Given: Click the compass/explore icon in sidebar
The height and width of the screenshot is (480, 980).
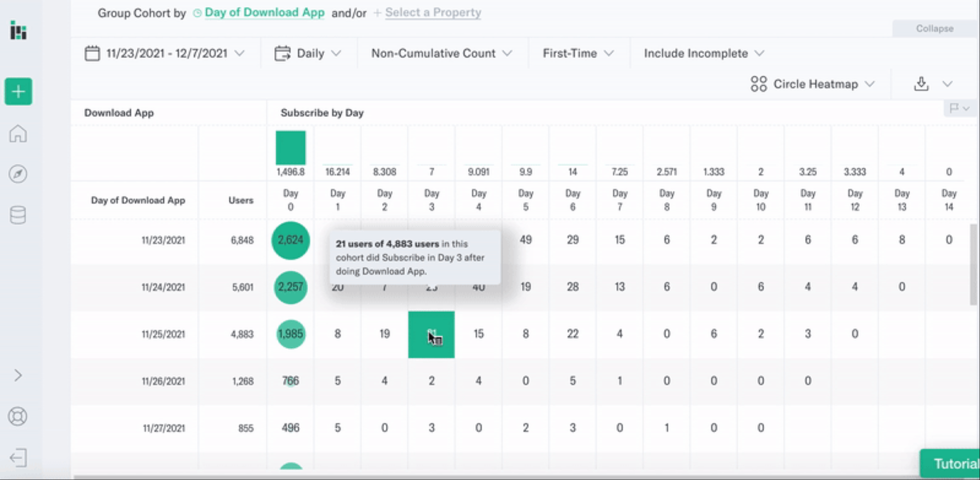Looking at the screenshot, I should pyautogui.click(x=18, y=174).
